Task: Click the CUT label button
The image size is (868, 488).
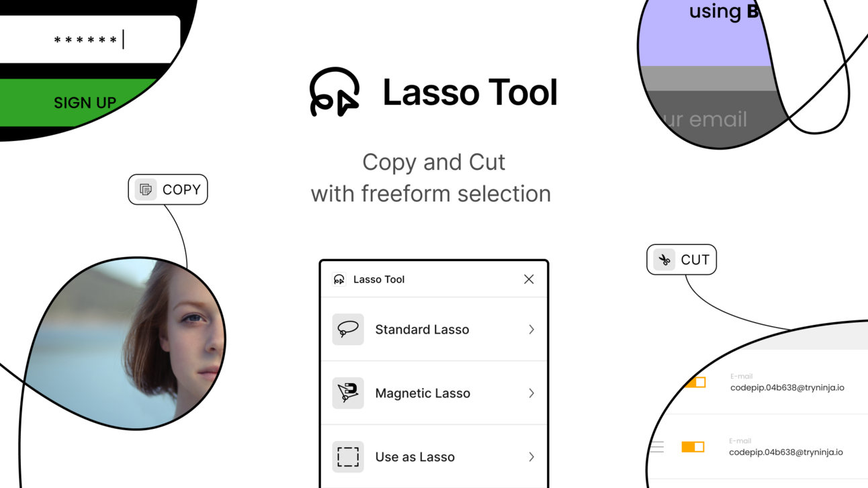Action: 681,260
